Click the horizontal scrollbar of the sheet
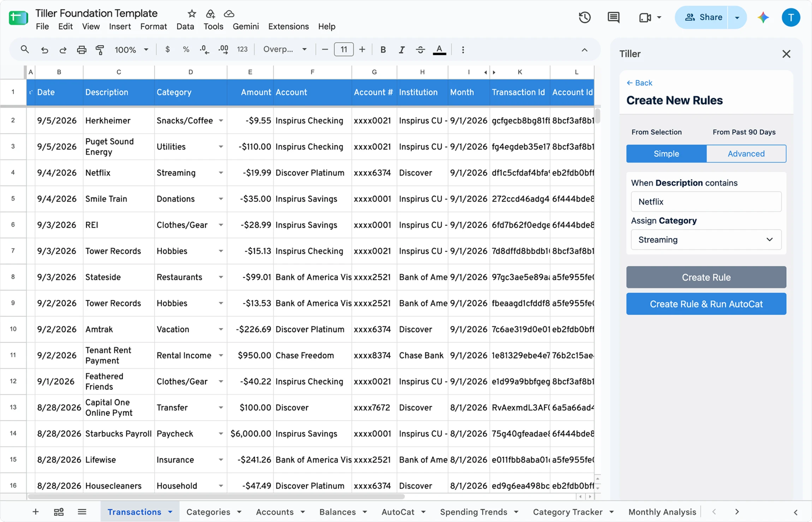The width and height of the screenshot is (812, 522). [x=216, y=497]
